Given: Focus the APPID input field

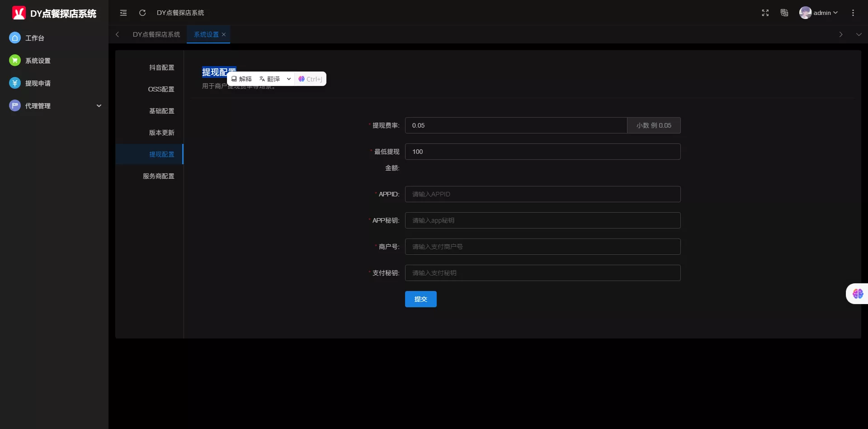Looking at the screenshot, I should [x=542, y=194].
